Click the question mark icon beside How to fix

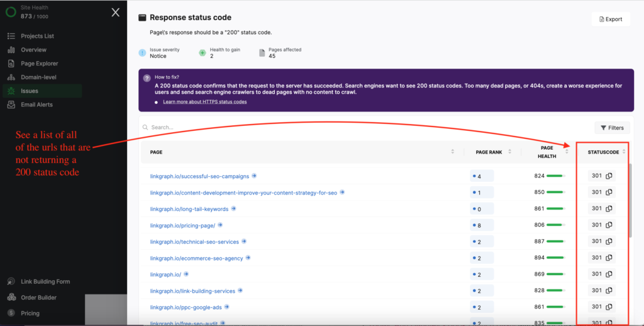coord(147,77)
